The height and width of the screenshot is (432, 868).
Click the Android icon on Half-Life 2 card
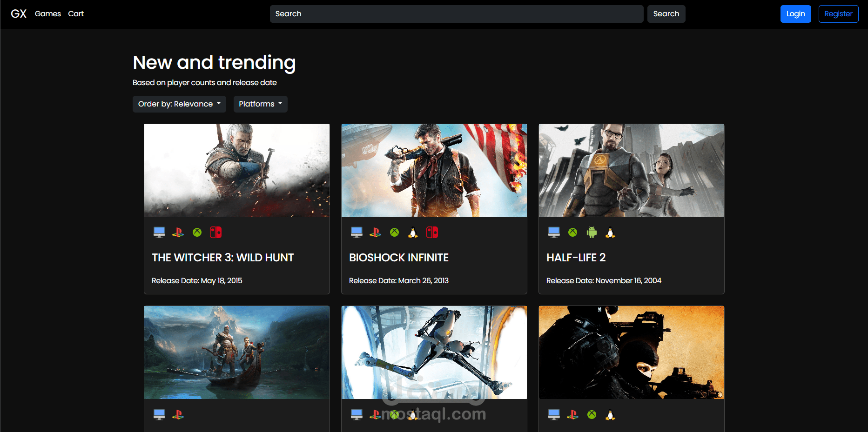coord(592,233)
